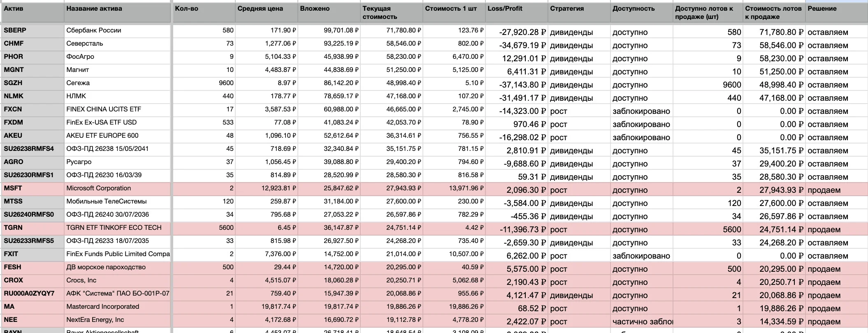
Task: Click the FXIT ticker cell
Action: point(32,254)
